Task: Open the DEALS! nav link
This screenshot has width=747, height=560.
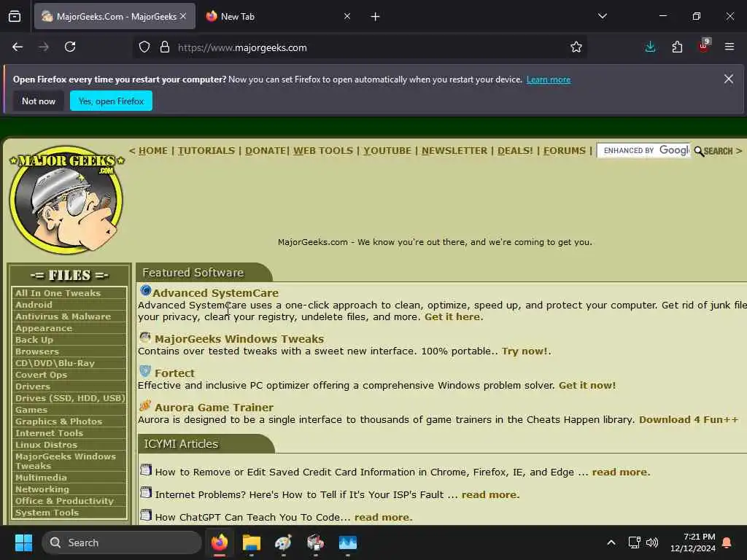Action: tap(515, 150)
